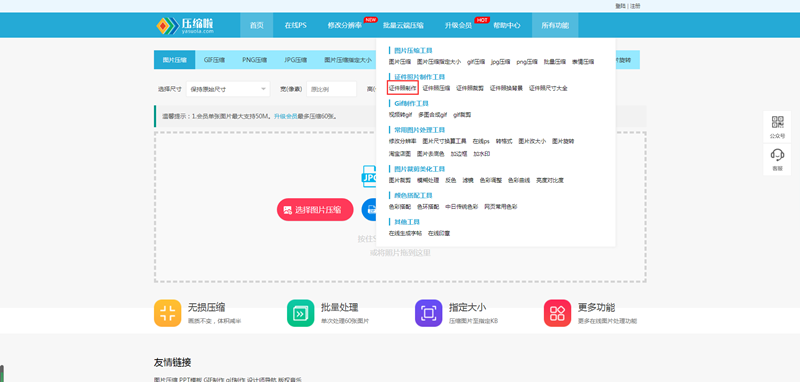Open 修改分辨率 in the navigation bar
This screenshot has width=800, height=382.
(345, 26)
